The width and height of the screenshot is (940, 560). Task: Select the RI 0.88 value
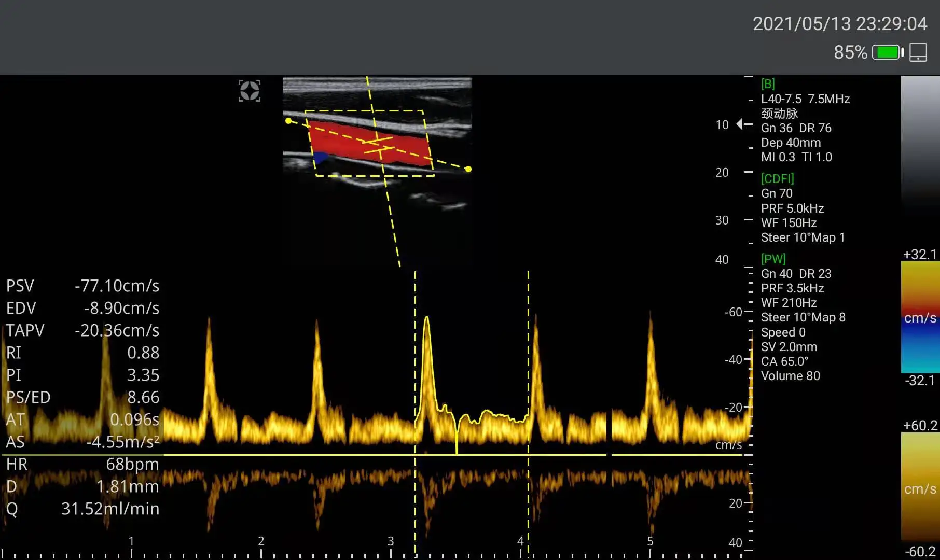pyautogui.click(x=82, y=353)
